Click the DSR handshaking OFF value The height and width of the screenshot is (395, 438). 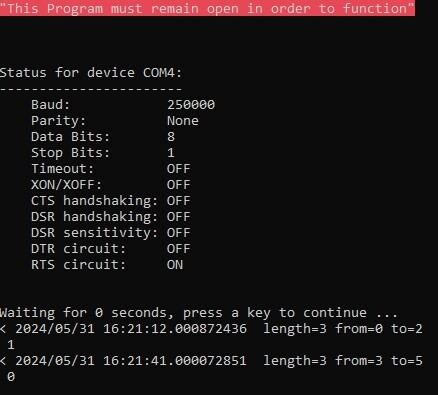(x=179, y=217)
